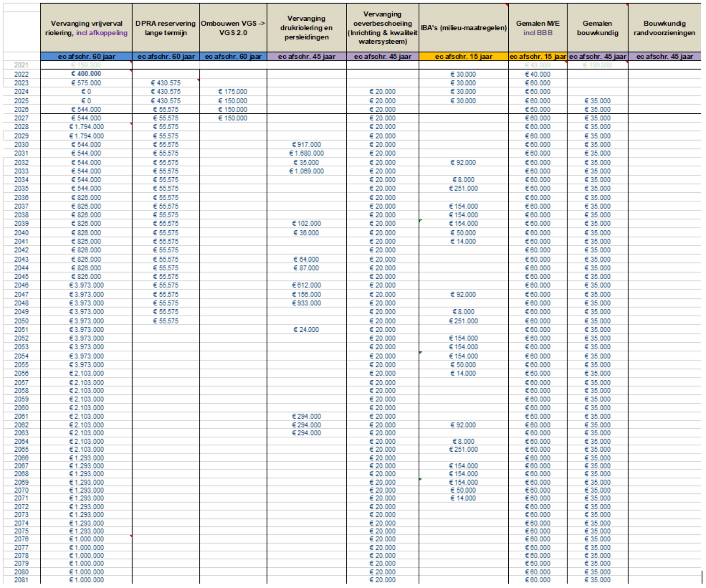Image resolution: width=706 pixels, height=588 pixels.
Task: Click the row label for year 2081
Action: click(21, 580)
